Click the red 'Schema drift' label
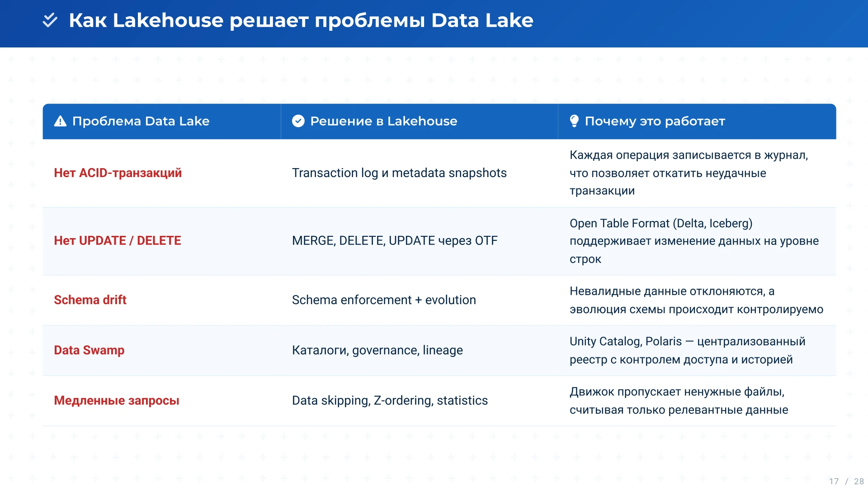 click(x=90, y=300)
